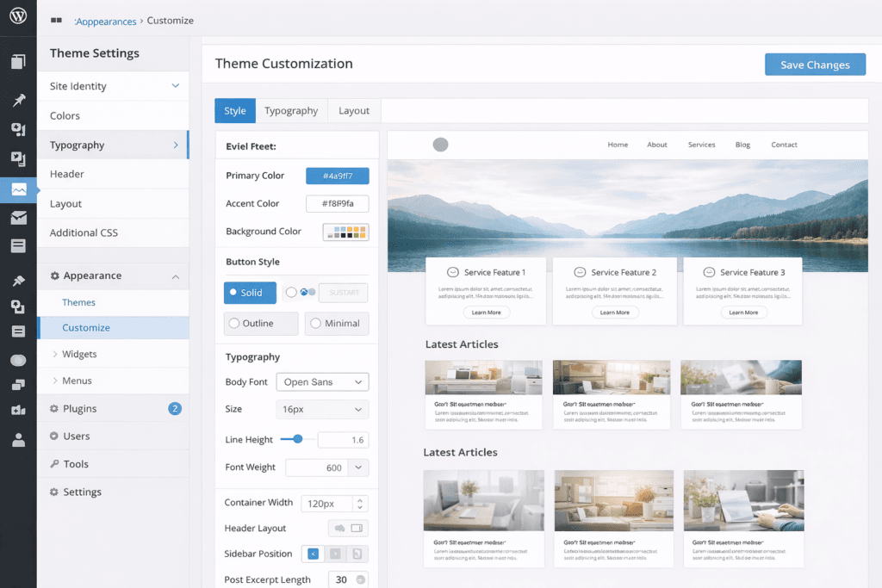The height and width of the screenshot is (588, 882).
Task: Click the WordPress logo in the admin bar
Action: click(x=18, y=17)
